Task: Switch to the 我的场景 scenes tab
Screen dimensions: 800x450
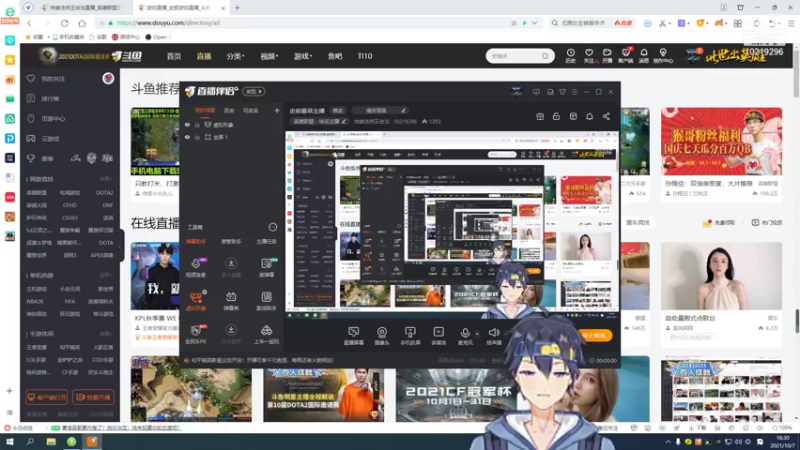Action: point(205,111)
